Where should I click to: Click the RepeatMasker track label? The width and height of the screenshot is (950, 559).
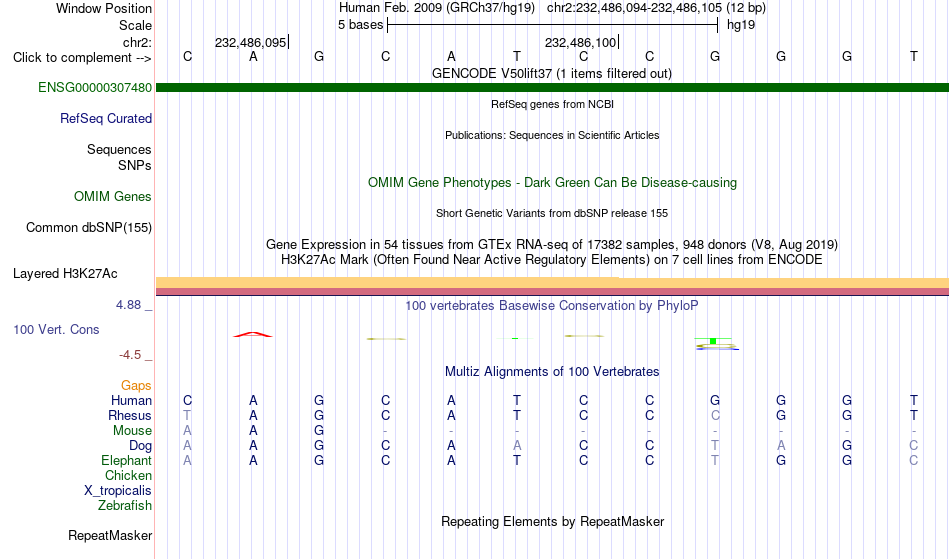point(110,535)
